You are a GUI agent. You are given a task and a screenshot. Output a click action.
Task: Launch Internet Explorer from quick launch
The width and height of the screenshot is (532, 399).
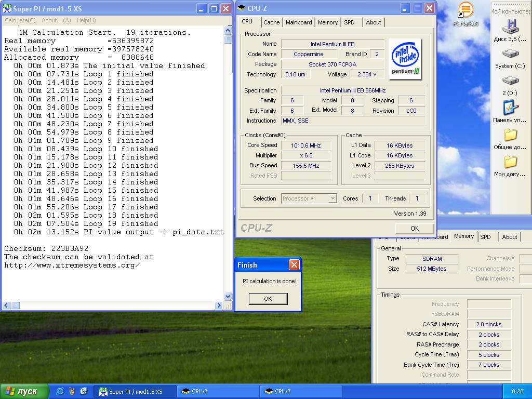60,391
